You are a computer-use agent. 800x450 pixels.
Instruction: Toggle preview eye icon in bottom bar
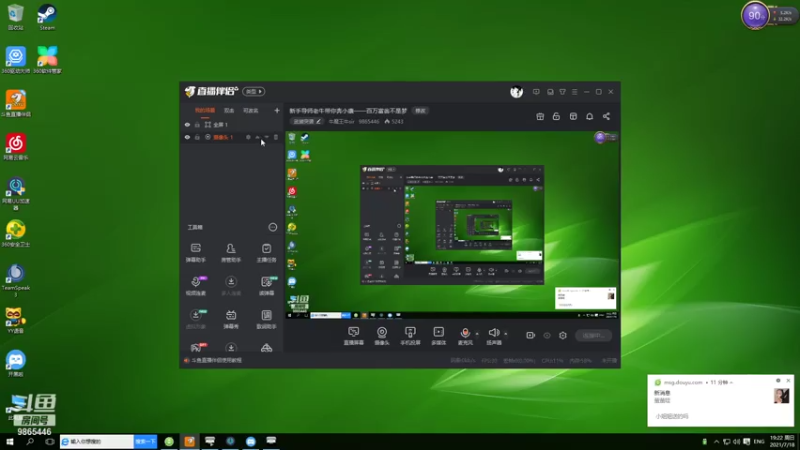point(547,335)
